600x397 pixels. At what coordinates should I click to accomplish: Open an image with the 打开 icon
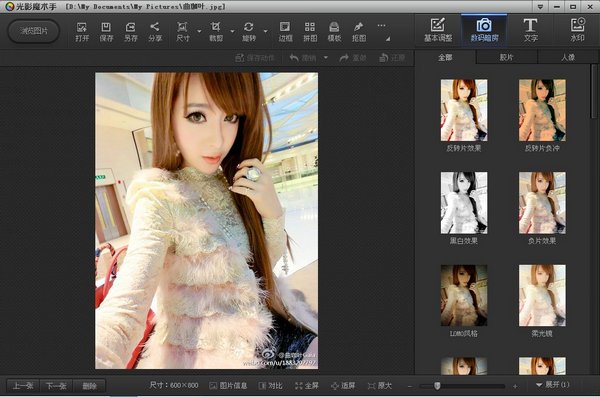click(x=82, y=31)
